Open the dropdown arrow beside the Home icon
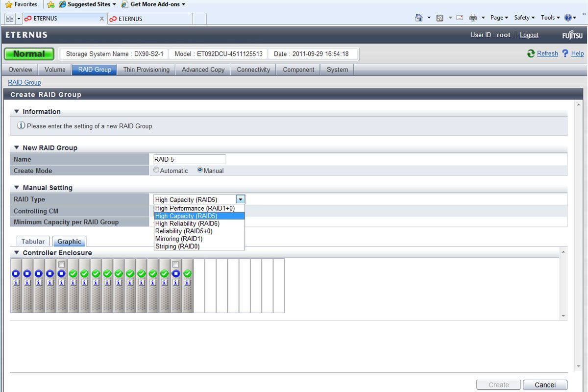This screenshot has height=392, width=588. click(x=429, y=18)
